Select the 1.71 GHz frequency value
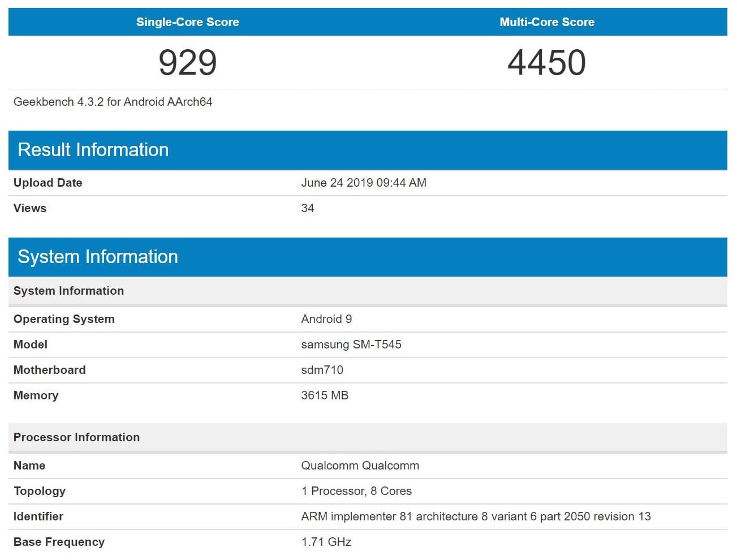Screen dimensions: 737x560 click(326, 542)
